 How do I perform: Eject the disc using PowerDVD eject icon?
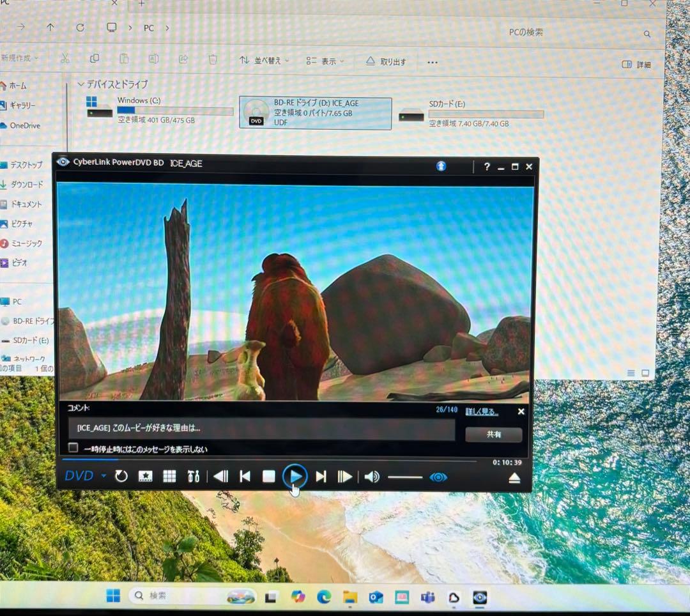pos(515,476)
